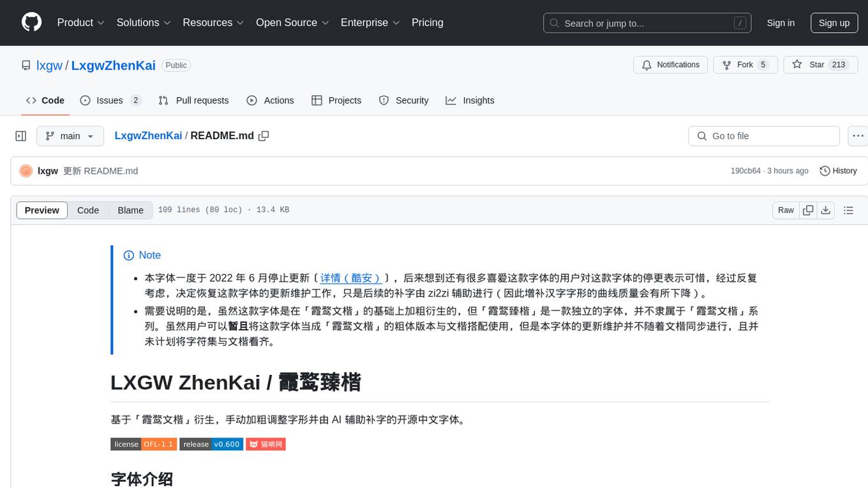Select the Preview view

click(x=41, y=210)
